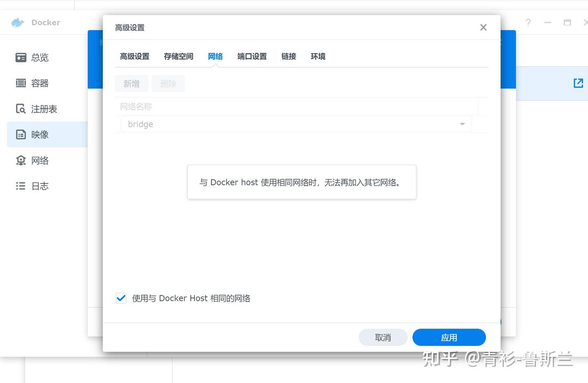Click the external link open icon
Viewport: 588px width, 383px height.
[x=578, y=83]
